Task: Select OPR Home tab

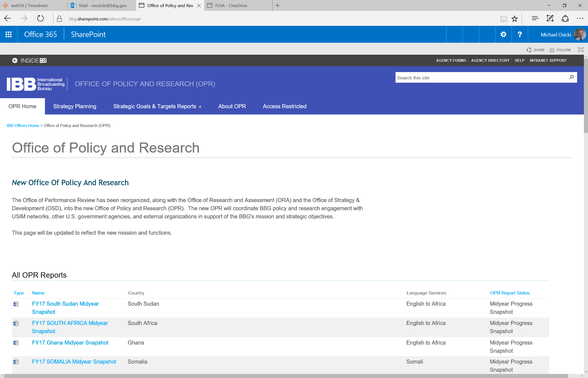Action: (x=22, y=106)
